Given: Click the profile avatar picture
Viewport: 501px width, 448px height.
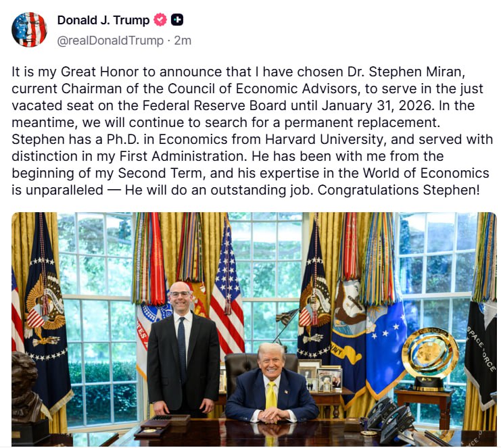Looking at the screenshot, I should pos(29,30).
